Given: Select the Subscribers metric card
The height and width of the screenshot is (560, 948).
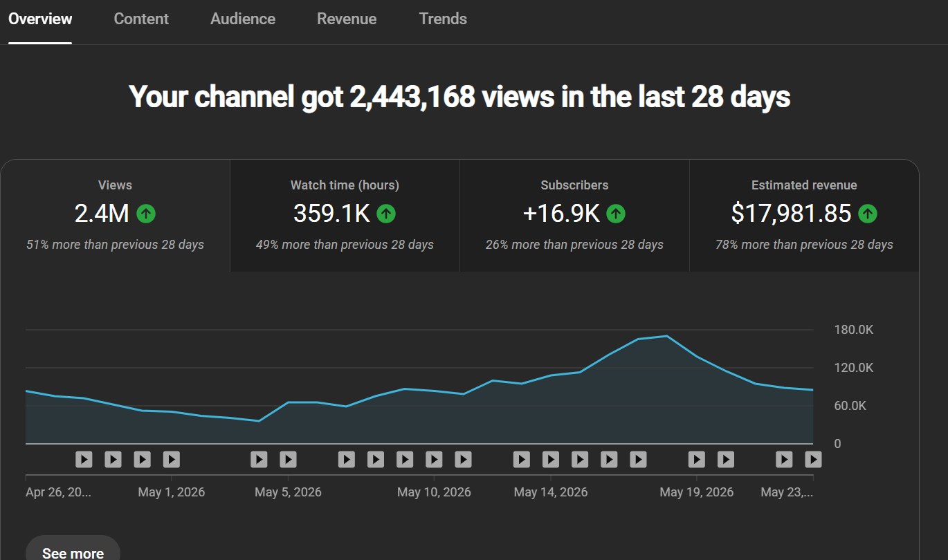Looking at the screenshot, I should pyautogui.click(x=574, y=216).
